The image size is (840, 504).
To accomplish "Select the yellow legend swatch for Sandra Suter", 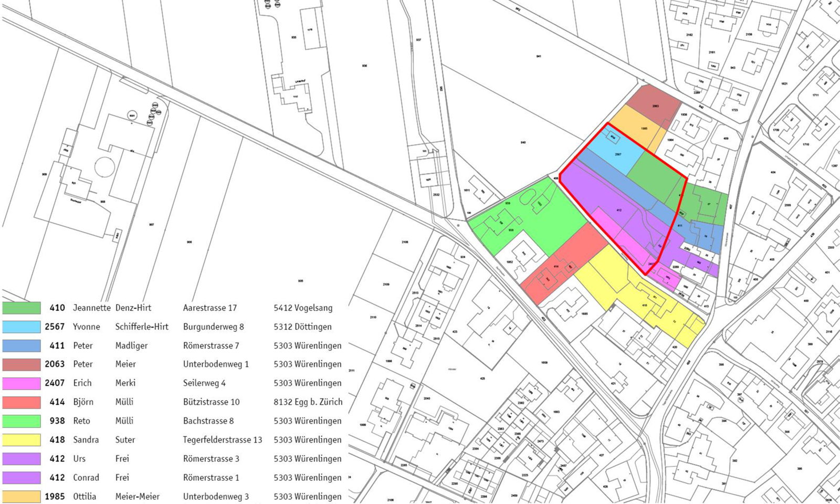I will point(22,440).
